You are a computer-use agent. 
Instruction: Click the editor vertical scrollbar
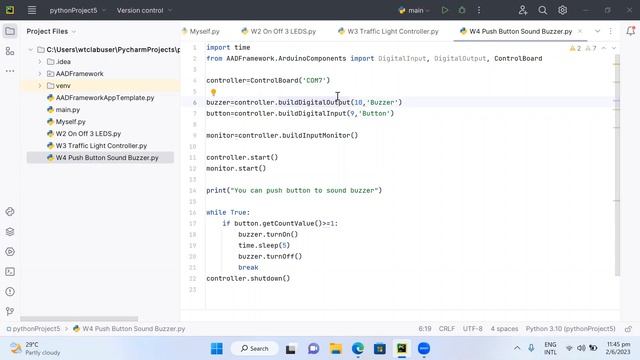pyautogui.click(x=617, y=165)
